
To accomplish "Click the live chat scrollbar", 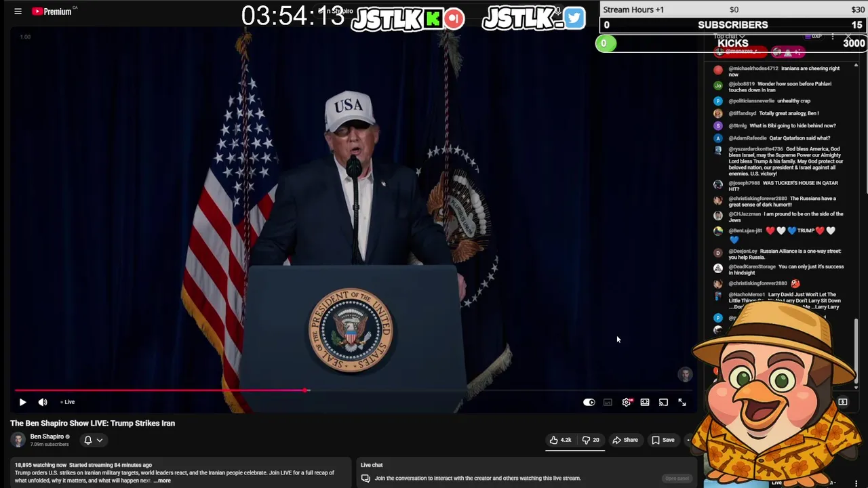I will [856, 352].
